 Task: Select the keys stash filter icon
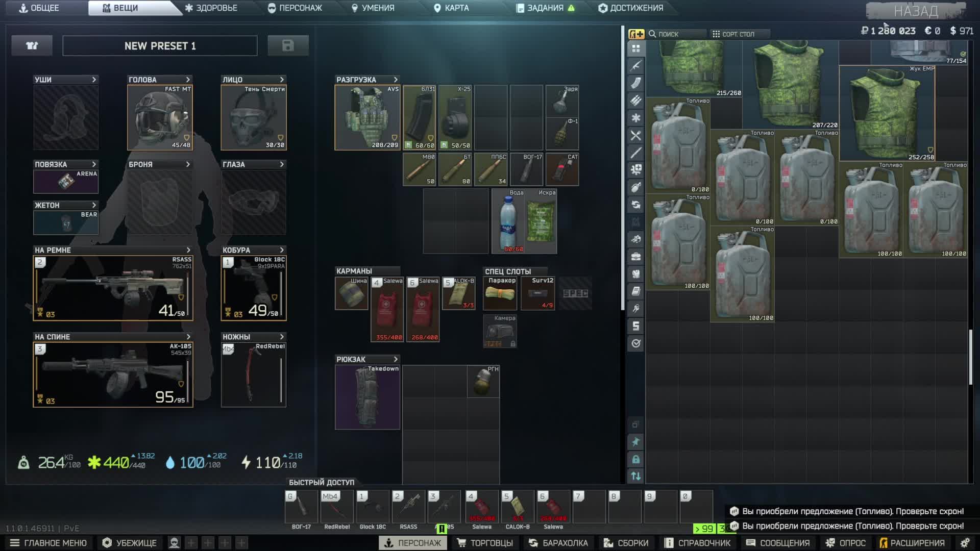pos(635,309)
